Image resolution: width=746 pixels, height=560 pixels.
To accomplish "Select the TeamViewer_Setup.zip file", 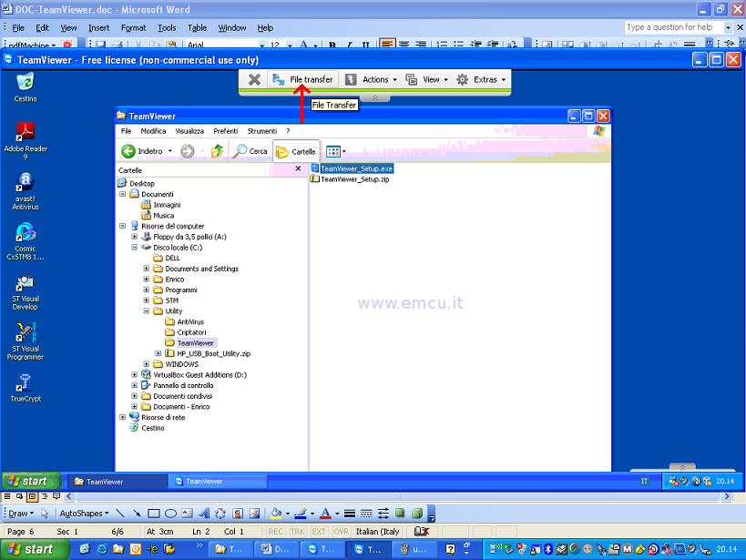I will point(350,179).
